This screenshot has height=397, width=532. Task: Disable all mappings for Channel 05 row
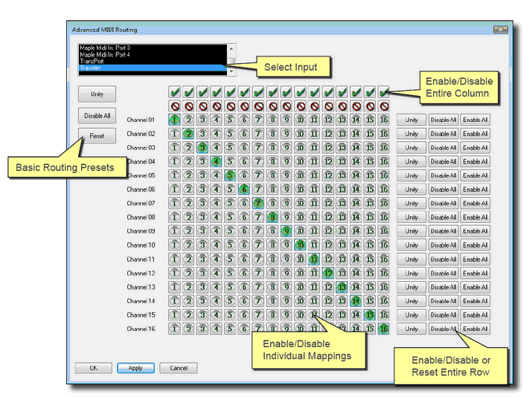pos(443,175)
